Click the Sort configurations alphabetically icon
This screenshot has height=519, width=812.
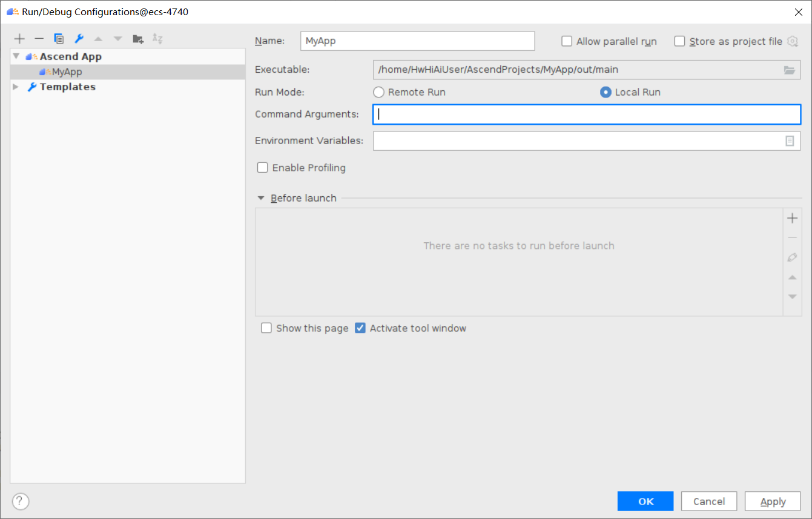pyautogui.click(x=157, y=39)
